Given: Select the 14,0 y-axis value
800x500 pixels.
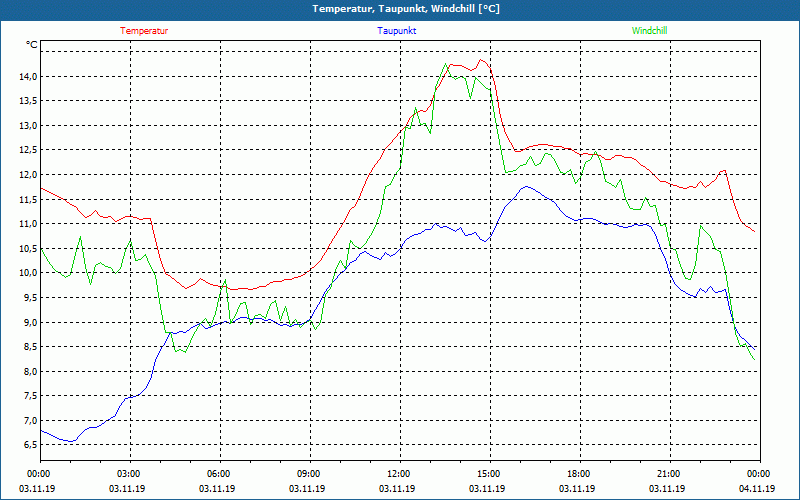Looking at the screenshot, I should pos(28,77).
